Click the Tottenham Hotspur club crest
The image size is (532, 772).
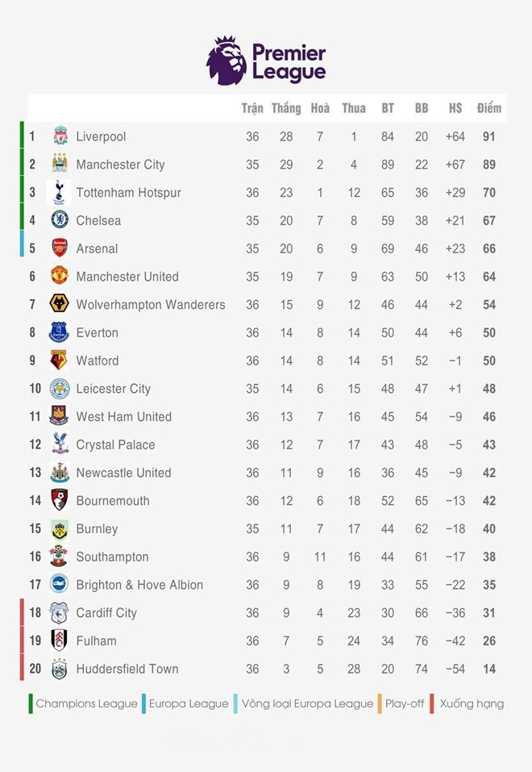(60, 192)
